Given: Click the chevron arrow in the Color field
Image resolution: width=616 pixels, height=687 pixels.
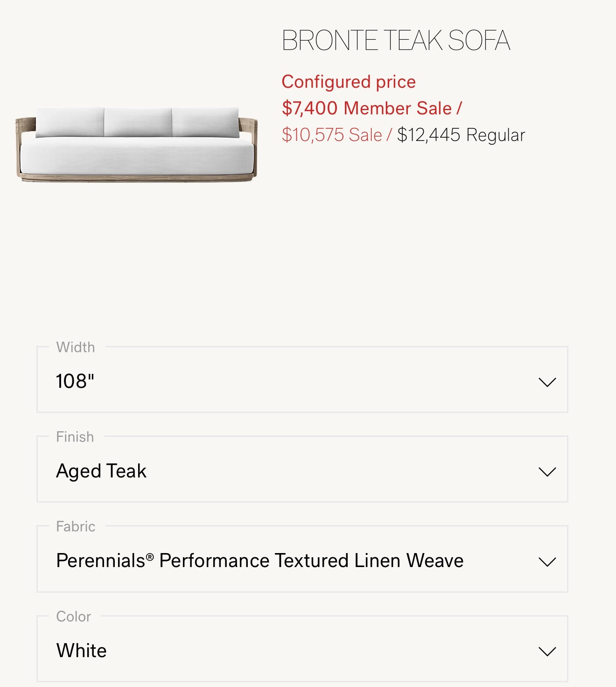Looking at the screenshot, I should pyautogui.click(x=547, y=651).
